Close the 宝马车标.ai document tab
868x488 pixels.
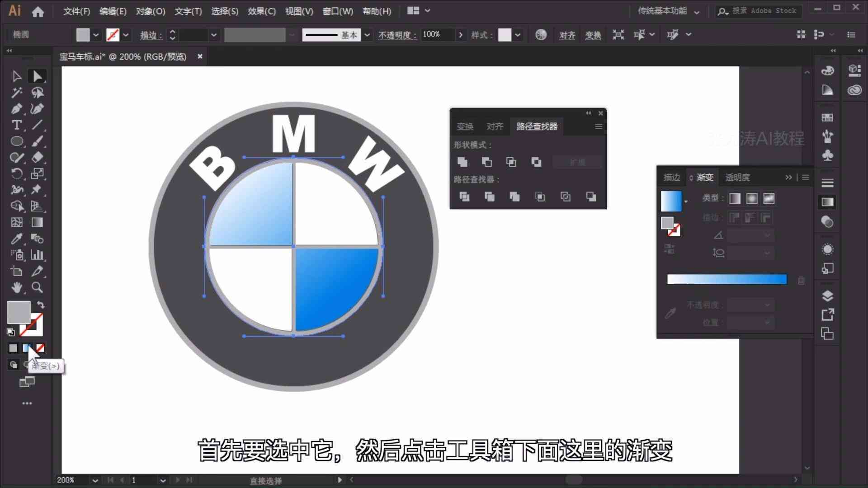pyautogui.click(x=200, y=56)
